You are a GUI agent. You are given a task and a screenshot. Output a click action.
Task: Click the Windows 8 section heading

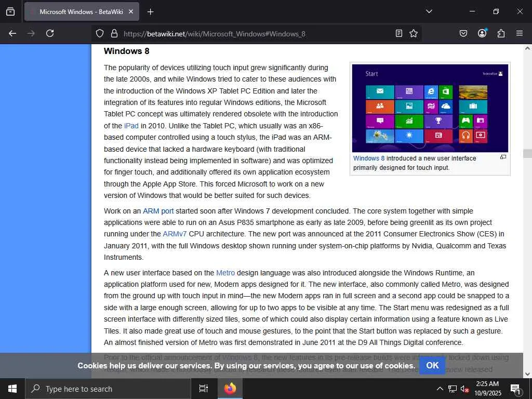(x=127, y=51)
